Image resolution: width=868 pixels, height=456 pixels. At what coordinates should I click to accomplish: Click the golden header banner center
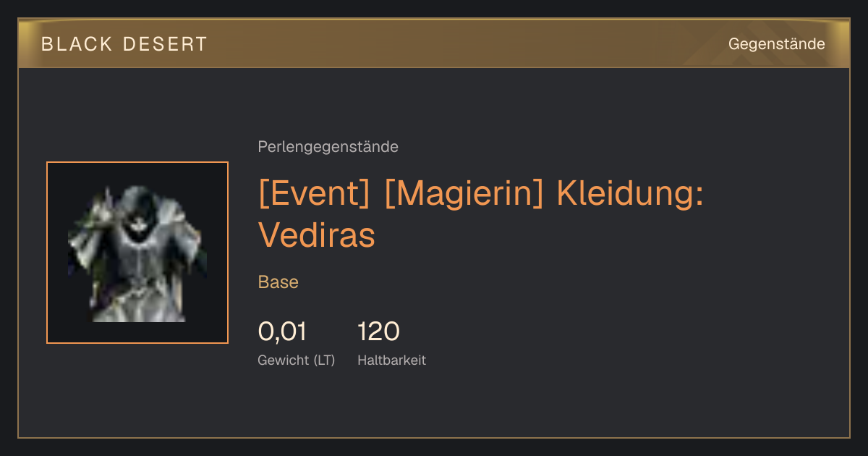pos(434,43)
